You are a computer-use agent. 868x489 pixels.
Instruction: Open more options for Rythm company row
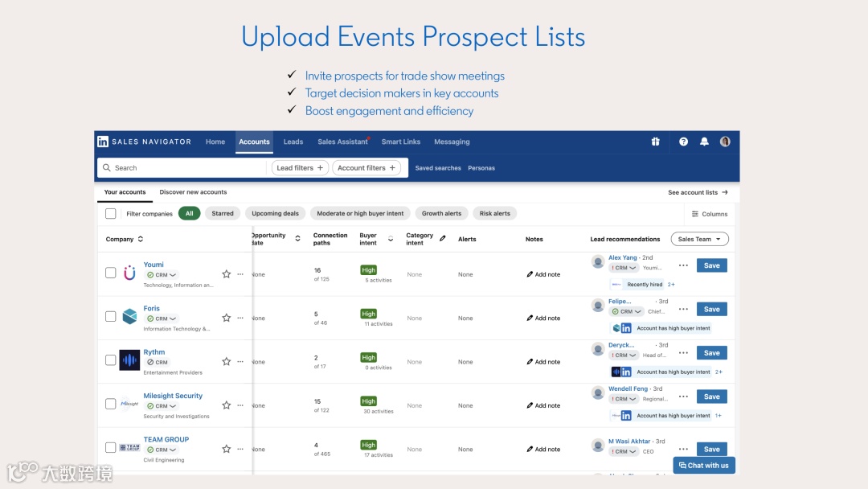pyautogui.click(x=240, y=362)
